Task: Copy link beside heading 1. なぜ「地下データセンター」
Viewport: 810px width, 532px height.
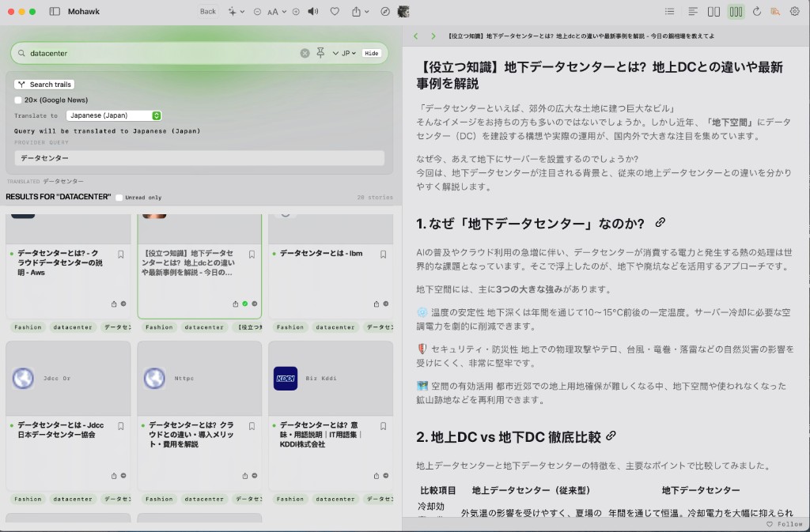Action: (x=660, y=222)
